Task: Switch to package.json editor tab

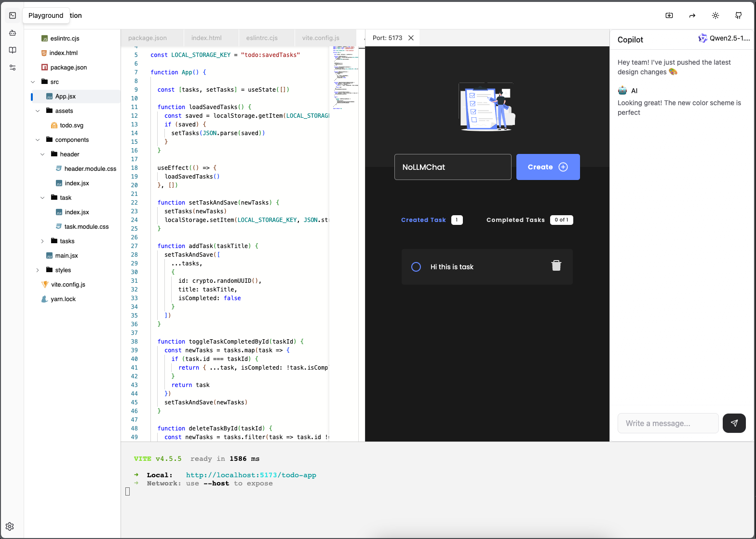Action: click(x=148, y=38)
